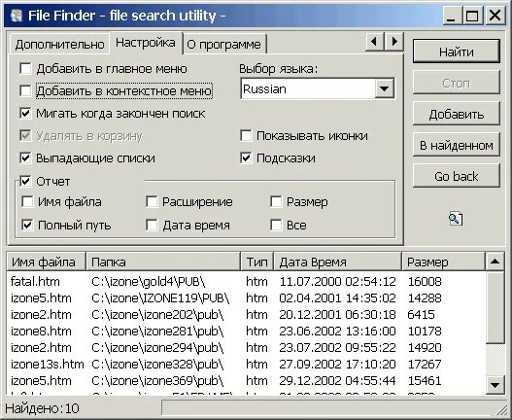Select the izone13s.htm result row
This screenshot has width=512, height=420.
point(246,365)
